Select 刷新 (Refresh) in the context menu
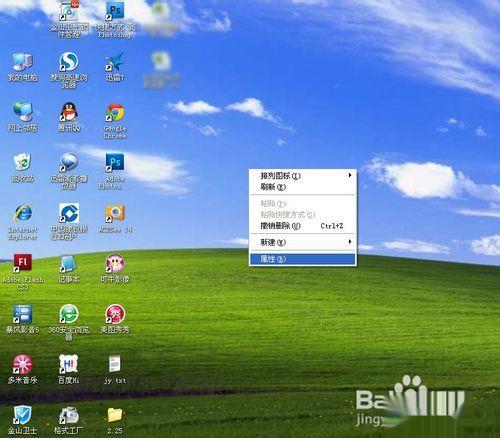 [303, 187]
